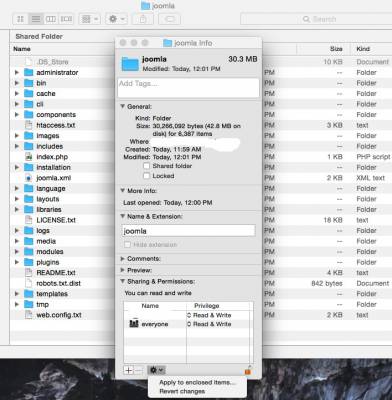The height and width of the screenshot is (400, 392).
Task: Expand the installation folder disclosure triangle
Action: (x=17, y=167)
